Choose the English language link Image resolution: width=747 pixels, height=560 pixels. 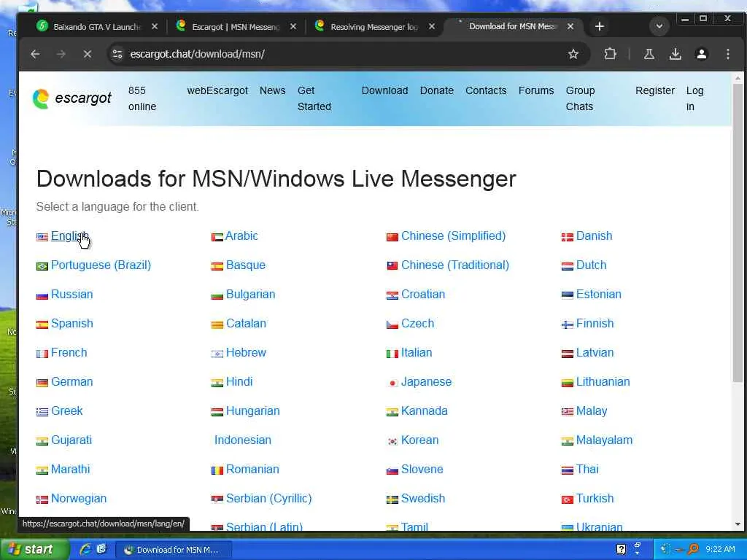[x=69, y=236]
